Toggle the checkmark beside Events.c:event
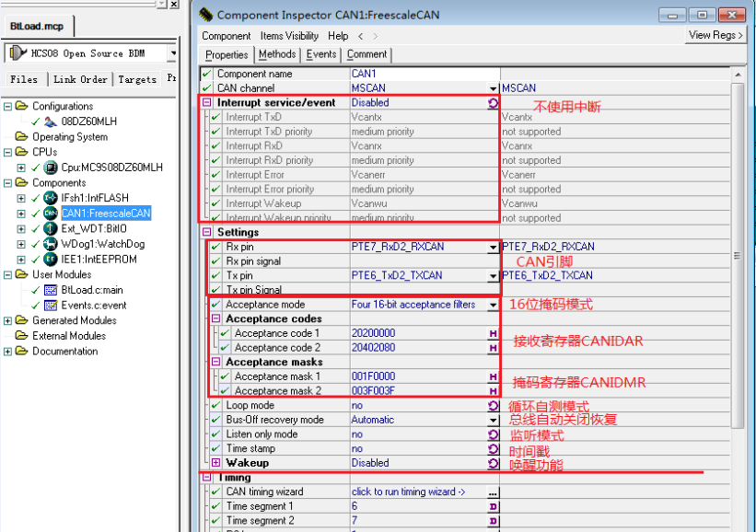The image size is (756, 532). [36, 306]
